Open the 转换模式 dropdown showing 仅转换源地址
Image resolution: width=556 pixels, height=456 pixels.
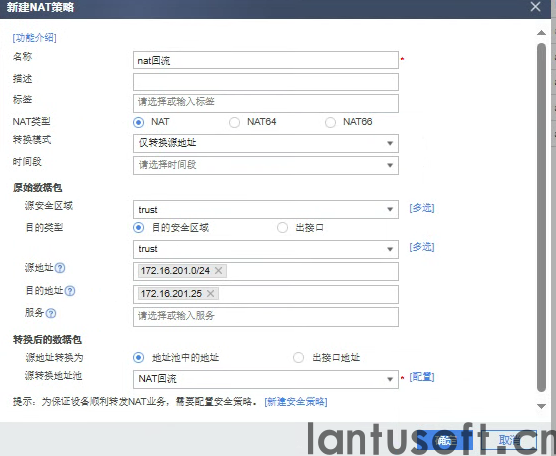click(266, 143)
